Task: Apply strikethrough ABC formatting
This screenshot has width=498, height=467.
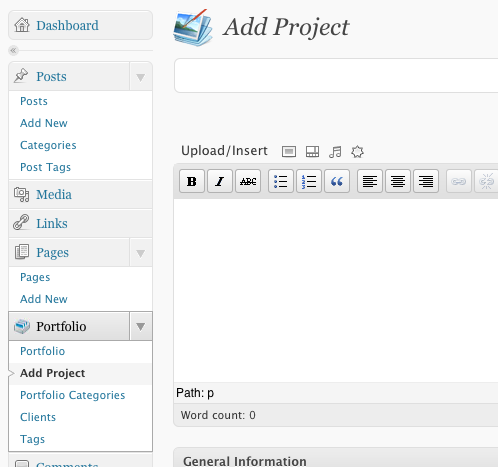Action: click(x=248, y=181)
